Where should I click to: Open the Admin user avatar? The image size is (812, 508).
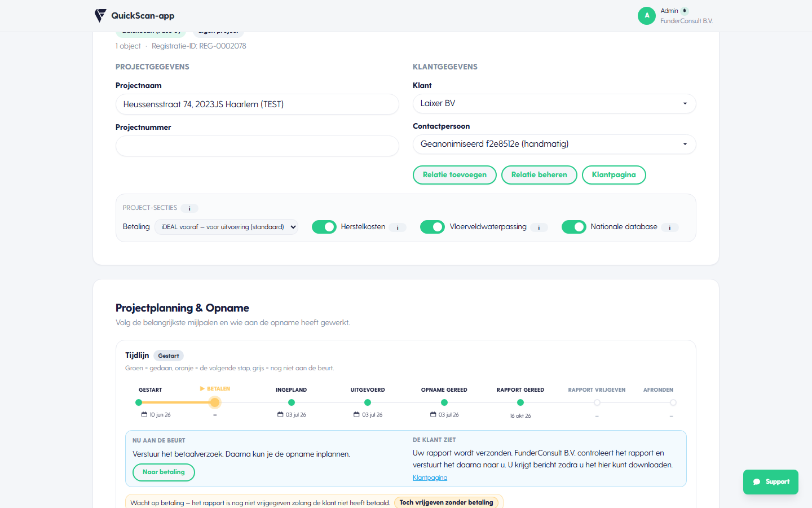[x=647, y=16]
